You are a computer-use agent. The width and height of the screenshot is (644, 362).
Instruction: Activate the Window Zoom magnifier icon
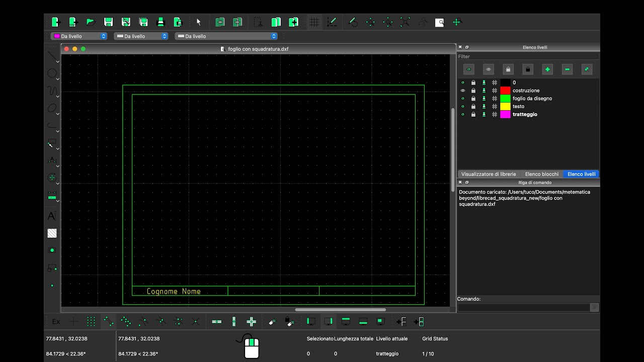point(440,22)
